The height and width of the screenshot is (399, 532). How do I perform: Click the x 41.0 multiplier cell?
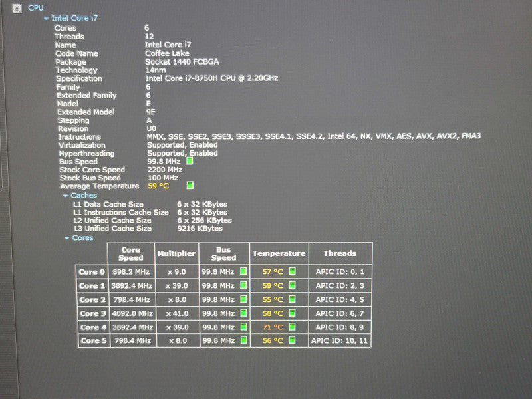pos(177,313)
